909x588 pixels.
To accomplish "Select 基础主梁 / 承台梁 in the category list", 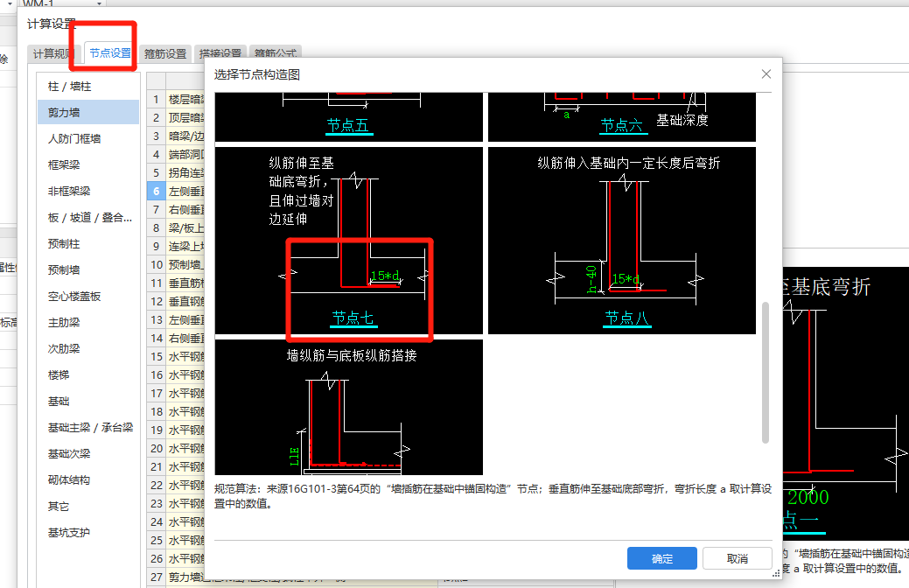I will pos(88,427).
